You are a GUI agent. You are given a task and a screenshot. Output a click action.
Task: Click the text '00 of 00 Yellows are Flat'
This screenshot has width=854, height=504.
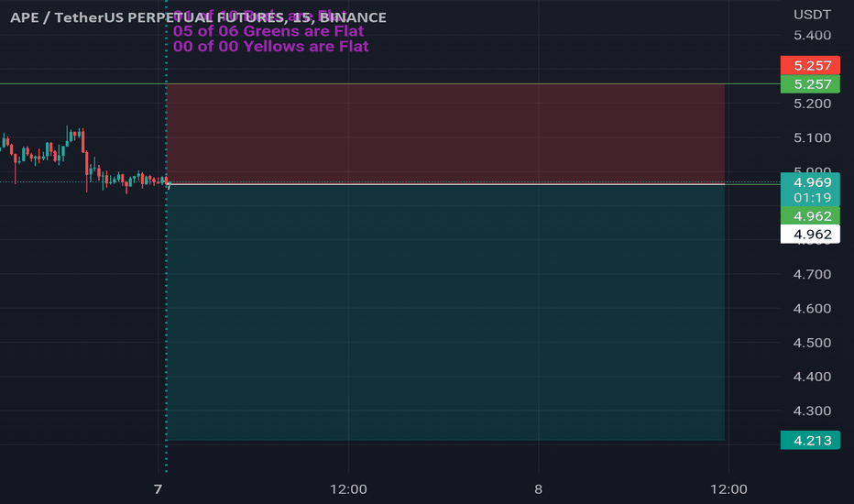[270, 47]
